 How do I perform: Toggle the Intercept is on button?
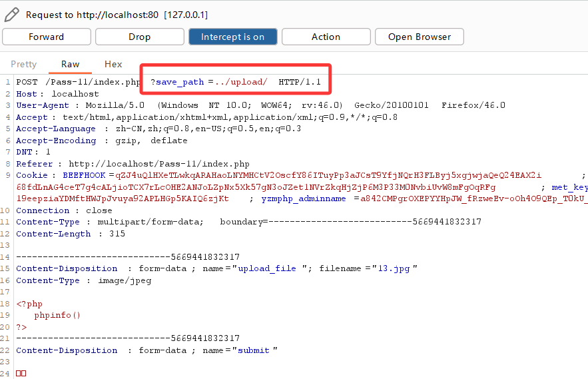point(233,37)
